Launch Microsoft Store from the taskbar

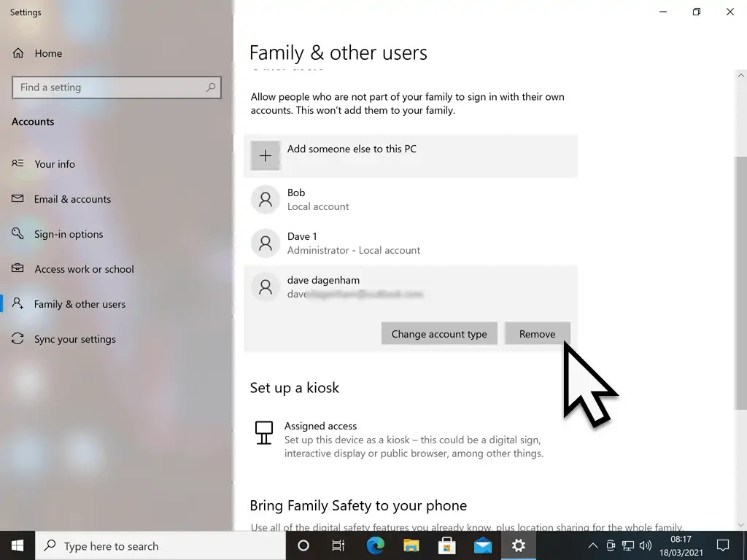(x=447, y=545)
